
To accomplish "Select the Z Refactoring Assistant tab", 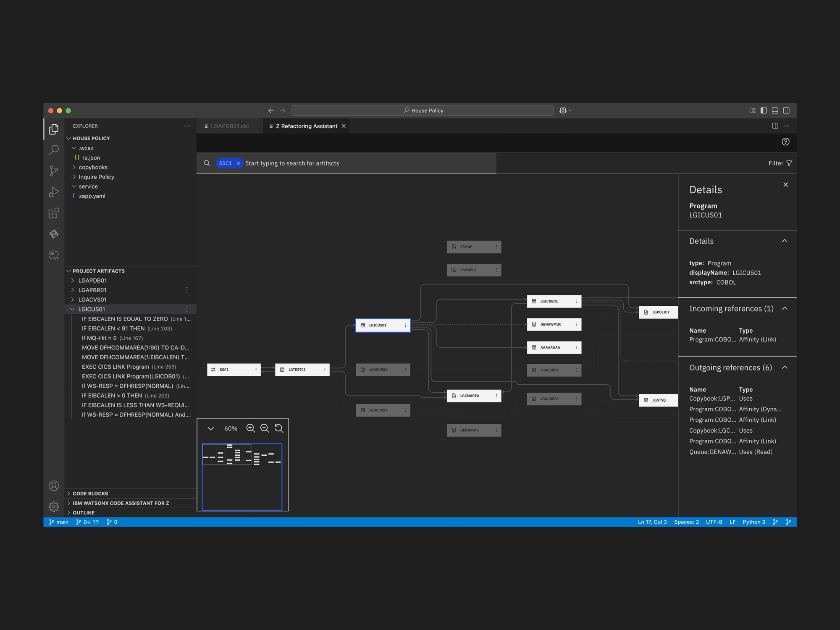I will pos(306,126).
